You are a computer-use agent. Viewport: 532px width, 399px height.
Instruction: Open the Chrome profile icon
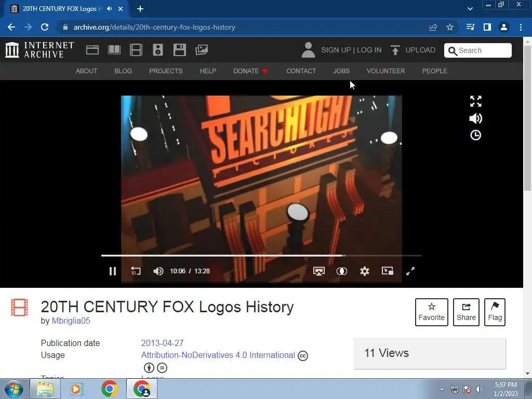pyautogui.click(x=504, y=27)
